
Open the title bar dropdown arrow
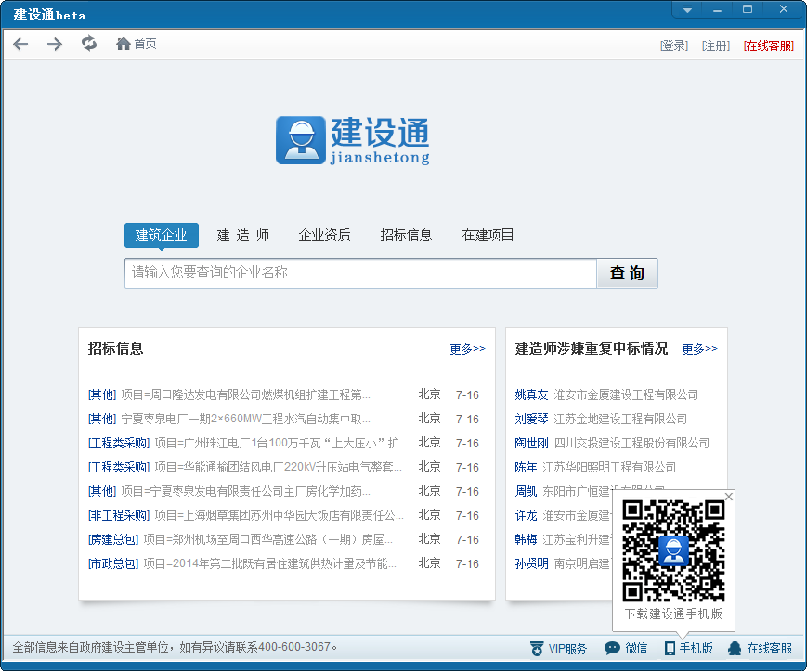click(686, 8)
